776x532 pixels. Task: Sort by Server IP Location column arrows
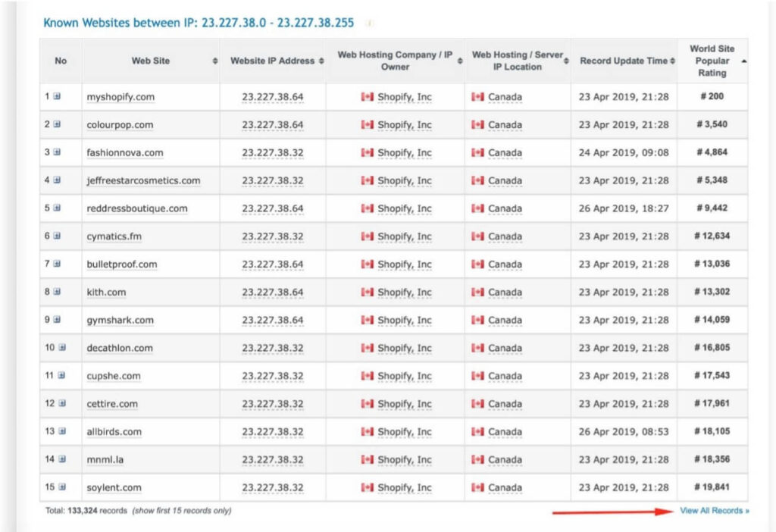566,61
